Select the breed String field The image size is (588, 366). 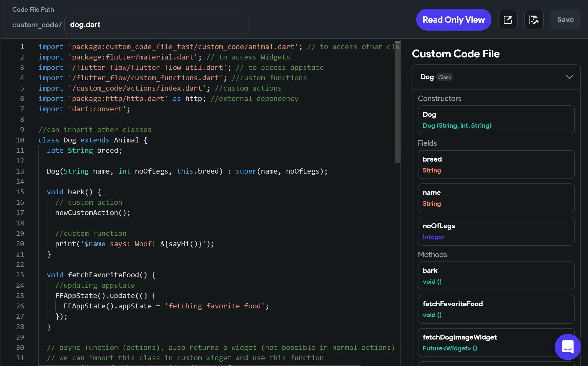coord(496,165)
